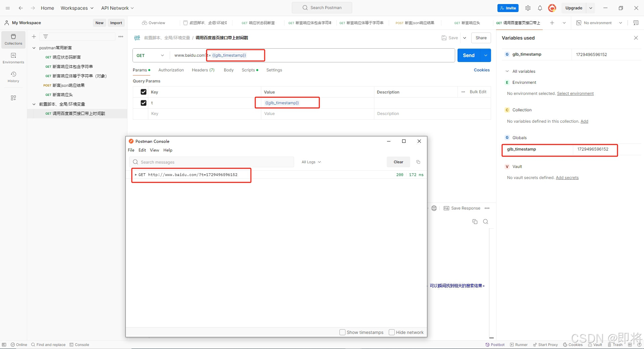Clear the console with Clear button
This screenshot has height=349, width=644.
click(398, 162)
